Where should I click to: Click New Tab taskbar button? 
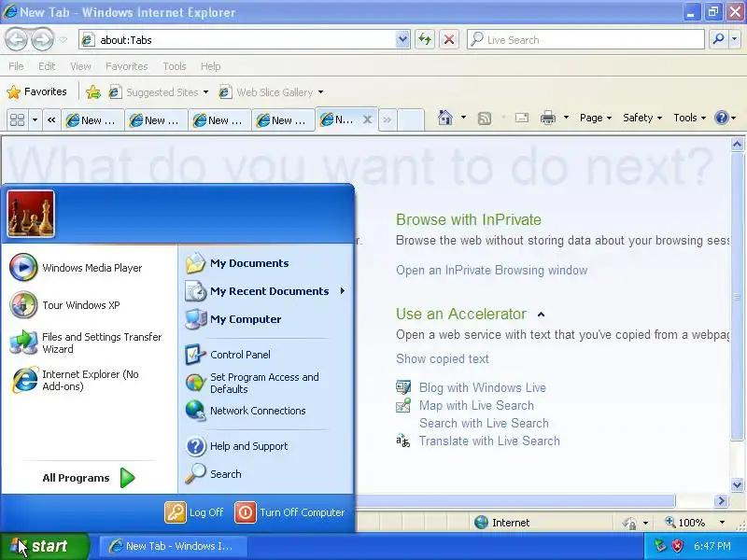174,546
